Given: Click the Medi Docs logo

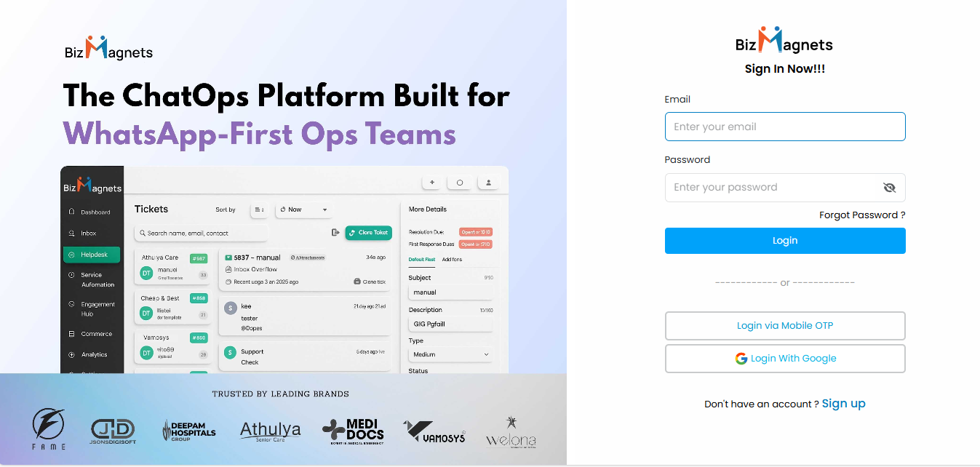Looking at the screenshot, I should [x=353, y=431].
